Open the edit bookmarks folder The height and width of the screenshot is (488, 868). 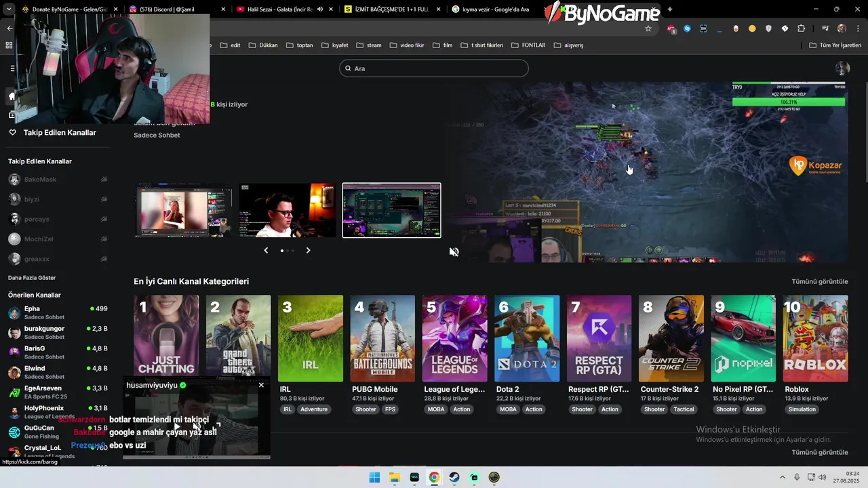231,45
